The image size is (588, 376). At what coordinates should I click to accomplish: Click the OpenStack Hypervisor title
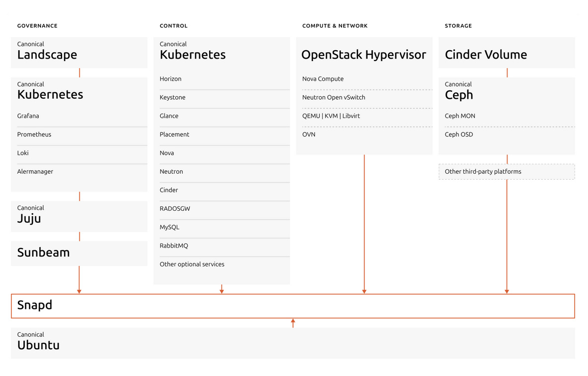364,55
